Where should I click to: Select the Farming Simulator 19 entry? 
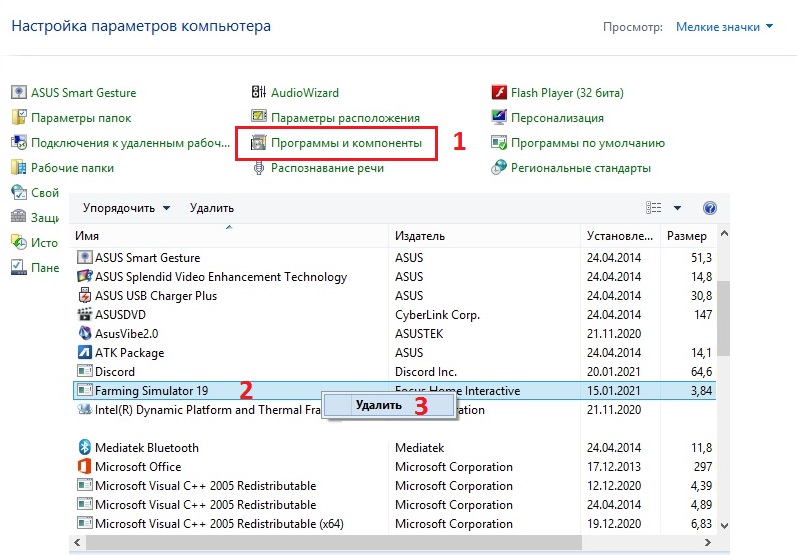(394, 390)
